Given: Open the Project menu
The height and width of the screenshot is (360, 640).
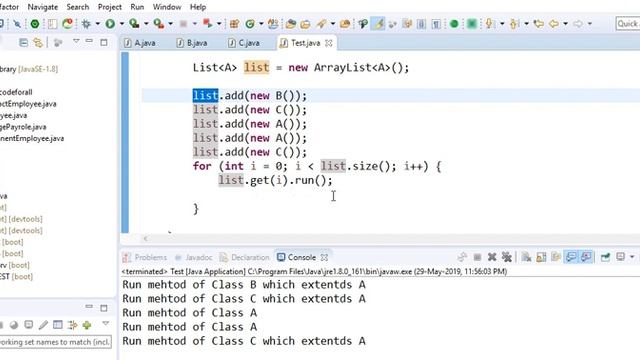Looking at the screenshot, I should click(x=110, y=7).
